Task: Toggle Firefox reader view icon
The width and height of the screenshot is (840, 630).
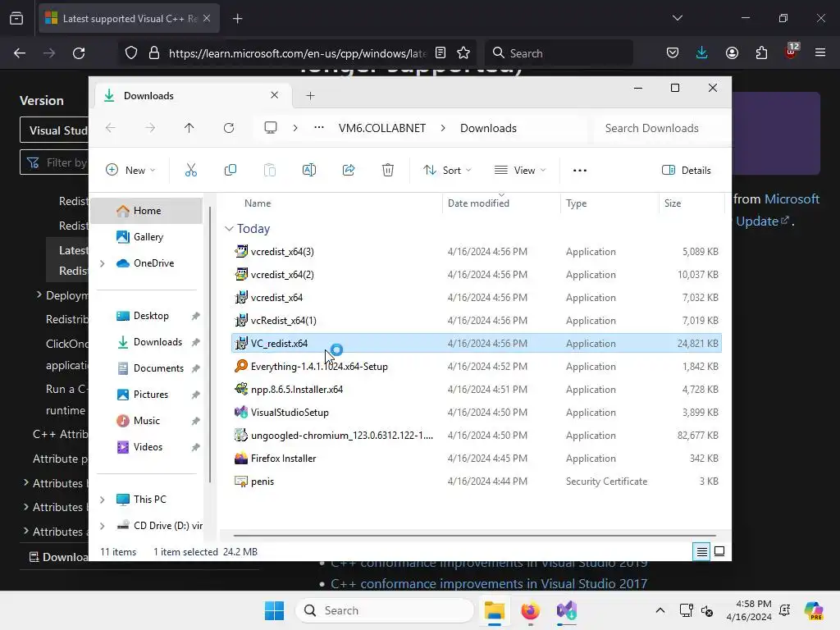Action: point(441,53)
